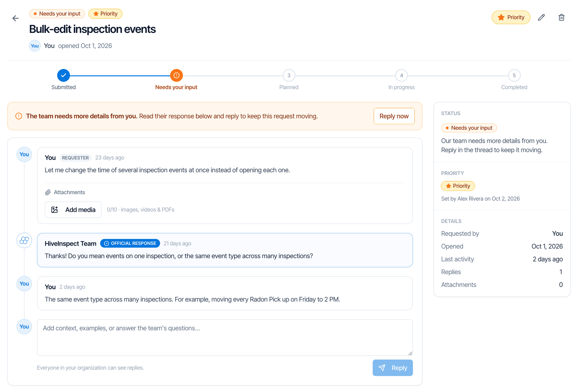Click the HiveInspect Team hexagon avatar

[x=24, y=240]
